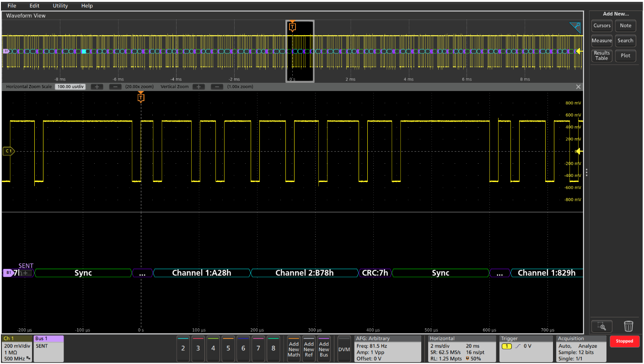Open the Measure panel
The width and height of the screenshot is (644, 364).
pyautogui.click(x=602, y=41)
